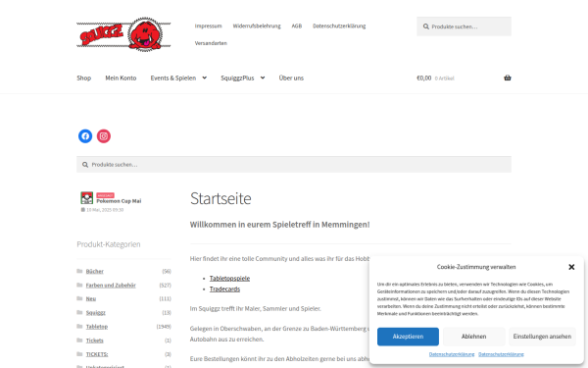Click the top right Produkte suchen field
This screenshot has height=368, width=588.
coord(464,26)
